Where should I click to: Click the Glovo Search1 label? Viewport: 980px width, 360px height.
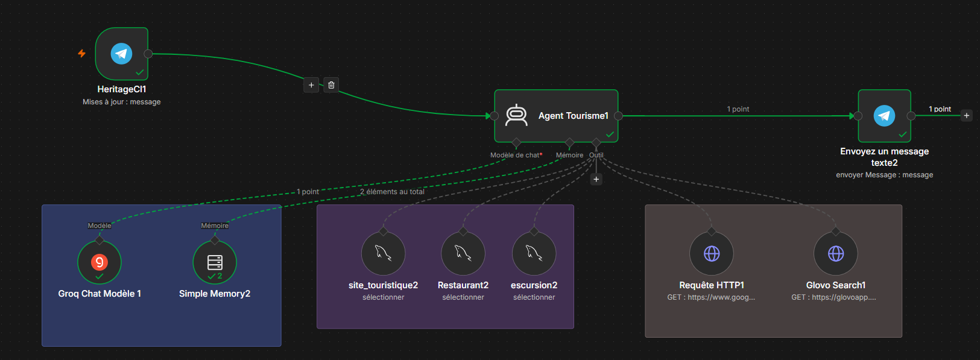836,285
